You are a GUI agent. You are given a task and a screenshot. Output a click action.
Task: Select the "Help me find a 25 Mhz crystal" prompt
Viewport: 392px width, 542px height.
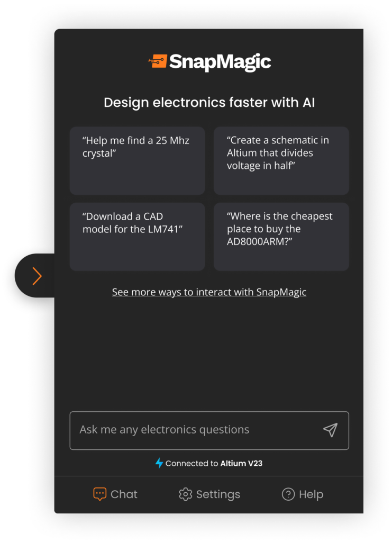pos(136,160)
